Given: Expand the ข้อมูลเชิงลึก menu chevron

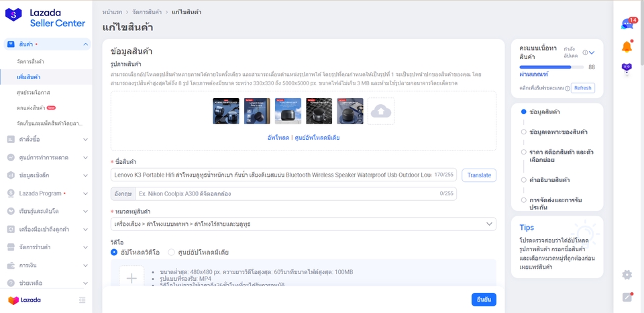Looking at the screenshot, I should tap(85, 175).
